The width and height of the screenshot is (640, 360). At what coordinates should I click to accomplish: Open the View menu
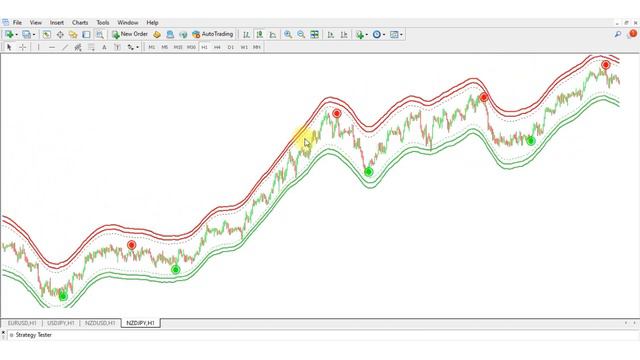click(x=36, y=22)
